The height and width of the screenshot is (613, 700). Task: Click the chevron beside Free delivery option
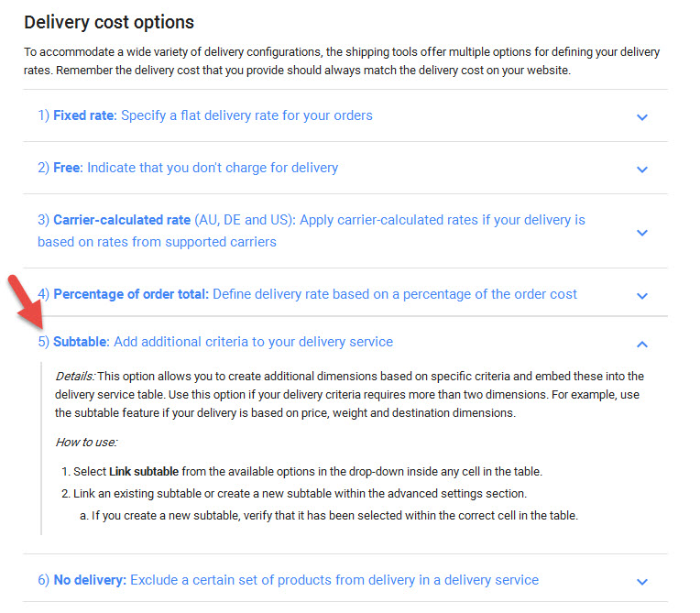coord(642,169)
